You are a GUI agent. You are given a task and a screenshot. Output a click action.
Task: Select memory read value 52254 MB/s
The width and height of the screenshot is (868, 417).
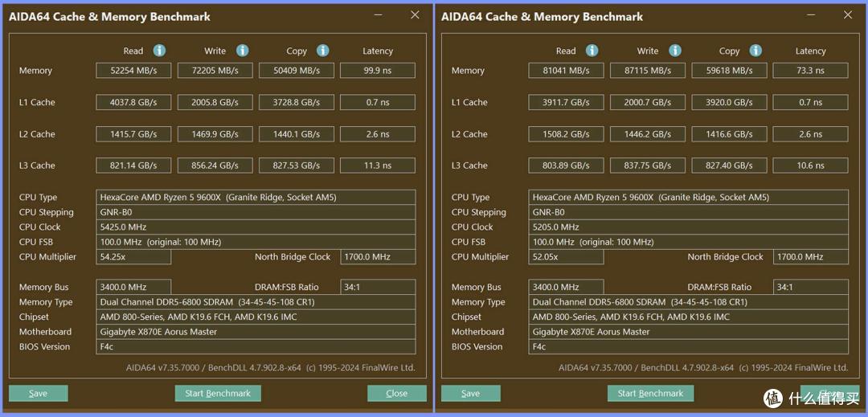133,70
